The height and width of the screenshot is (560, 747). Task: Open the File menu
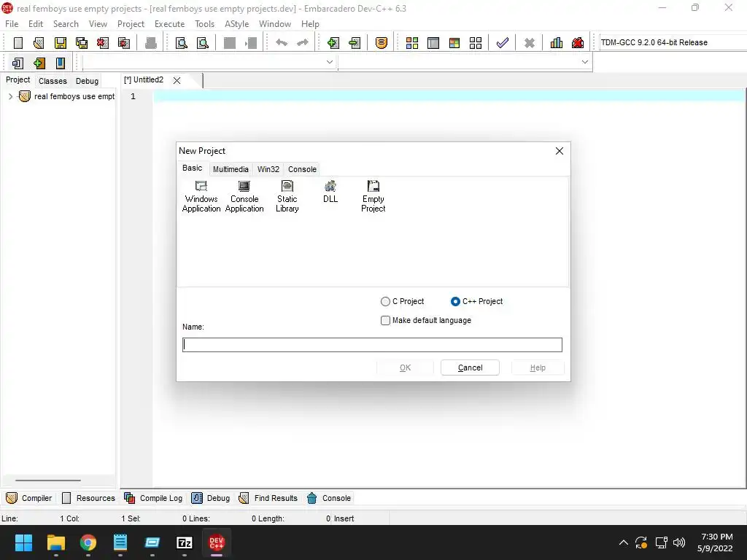click(12, 24)
